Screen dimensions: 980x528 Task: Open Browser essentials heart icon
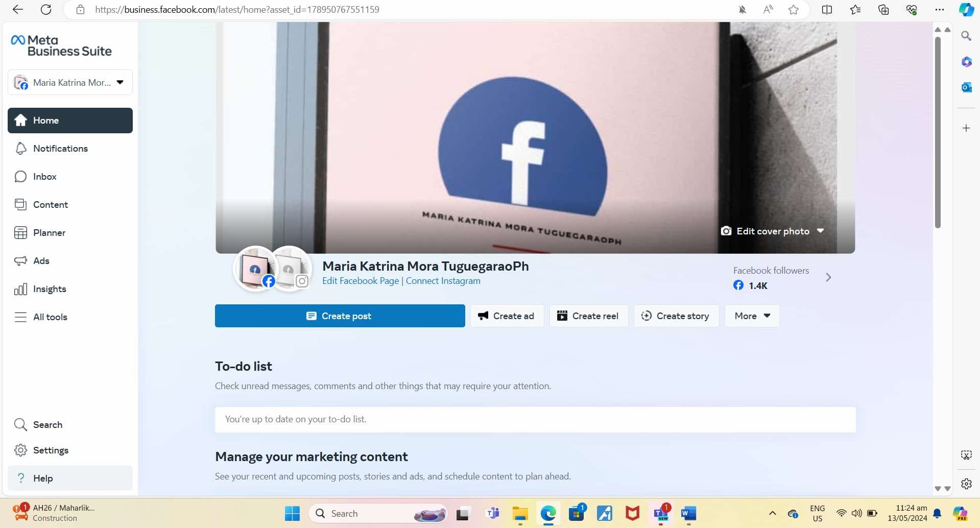[912, 10]
